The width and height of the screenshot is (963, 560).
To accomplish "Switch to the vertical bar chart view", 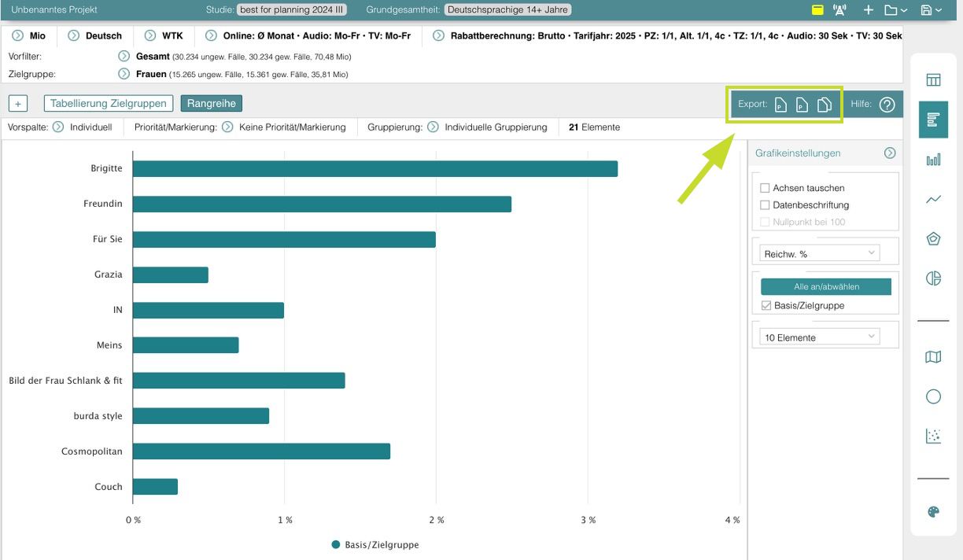I will point(933,160).
